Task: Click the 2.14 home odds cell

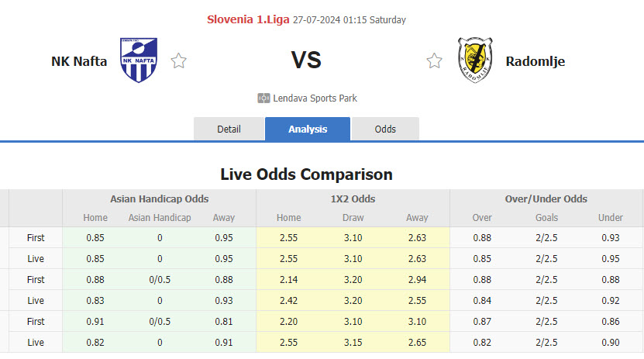Action: click(x=289, y=278)
